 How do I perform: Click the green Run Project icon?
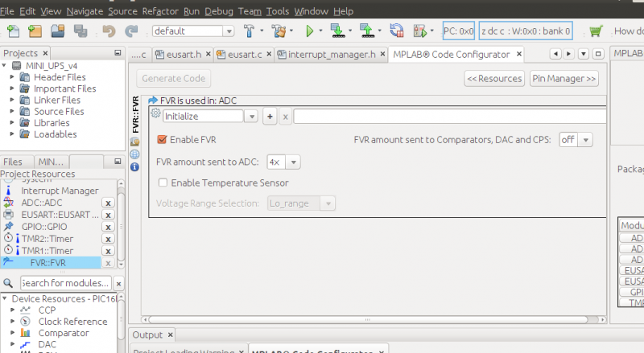point(309,31)
